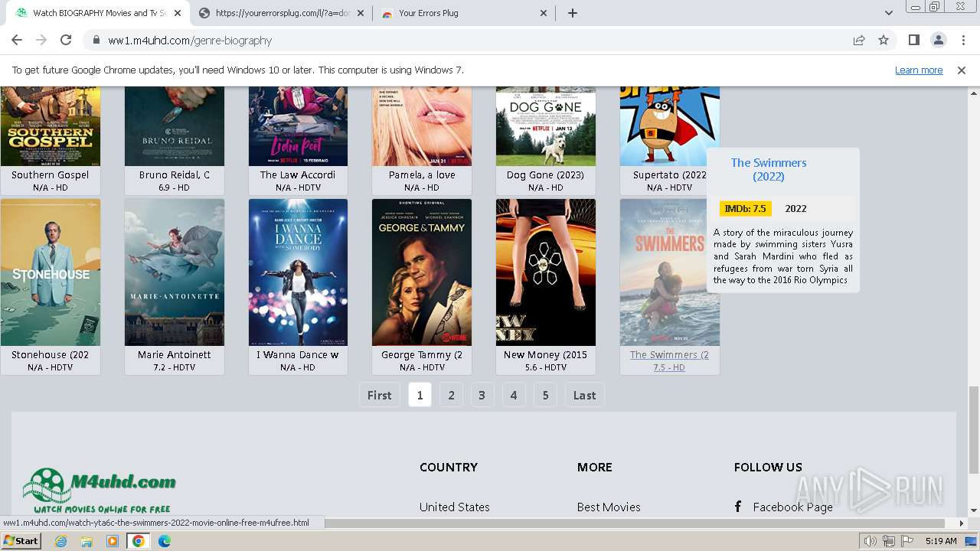Select the Watch BIOGRAPHY Movies tab
980x551 pixels.
[99, 13]
